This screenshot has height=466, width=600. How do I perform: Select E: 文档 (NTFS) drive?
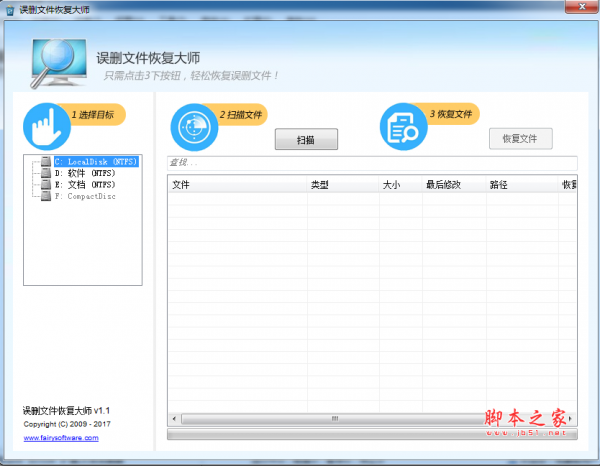(x=85, y=185)
